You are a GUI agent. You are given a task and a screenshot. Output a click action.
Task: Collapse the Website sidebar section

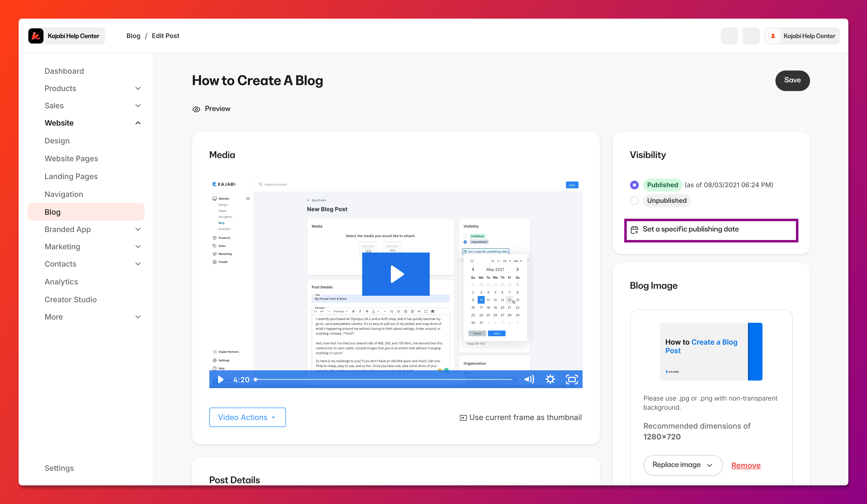coord(138,123)
